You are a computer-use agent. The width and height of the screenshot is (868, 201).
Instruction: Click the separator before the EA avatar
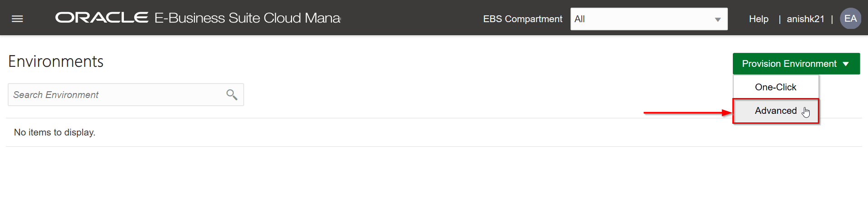click(x=832, y=19)
